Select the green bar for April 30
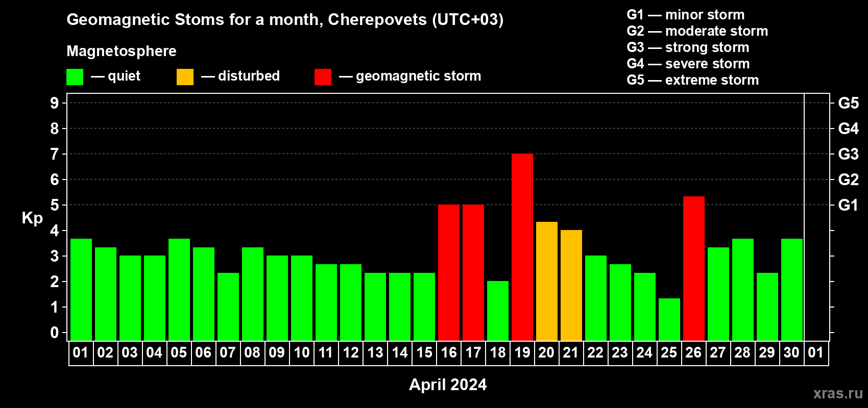Screen dimensions: 868x408 pyautogui.click(x=792, y=290)
